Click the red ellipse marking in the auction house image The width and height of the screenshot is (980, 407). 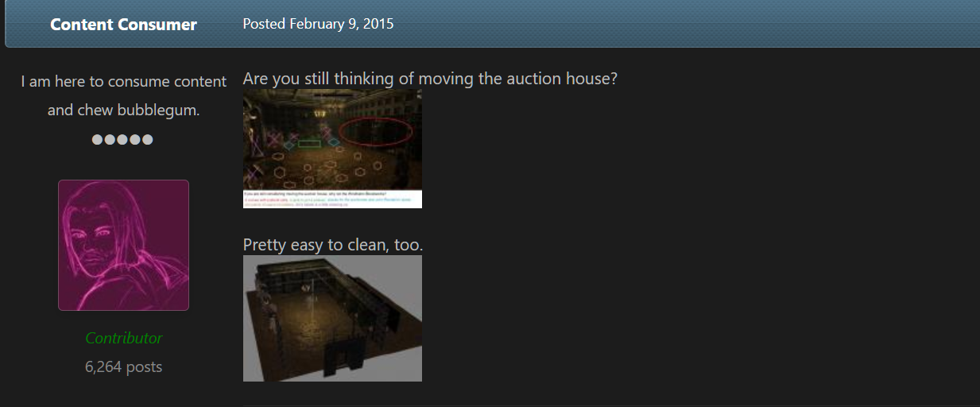point(376,130)
